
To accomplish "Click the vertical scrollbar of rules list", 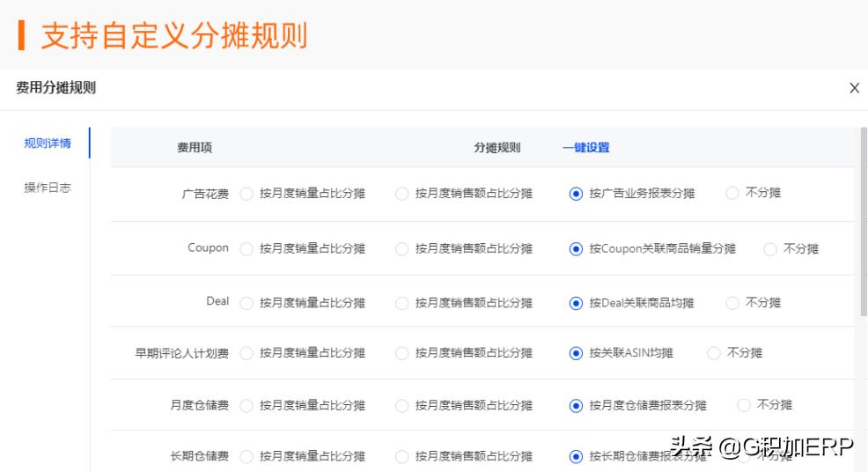I will pyautogui.click(x=864, y=222).
